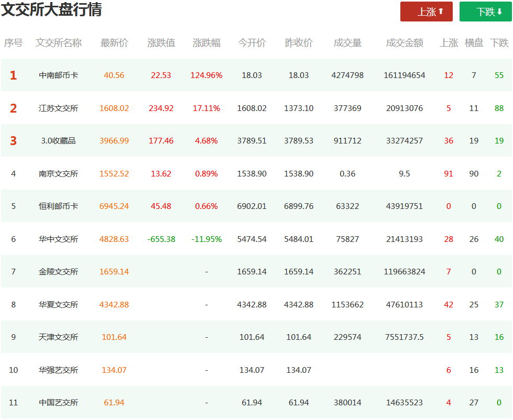Select the 涨跌值 column header
Screen dimensions: 513x420
click(161, 43)
